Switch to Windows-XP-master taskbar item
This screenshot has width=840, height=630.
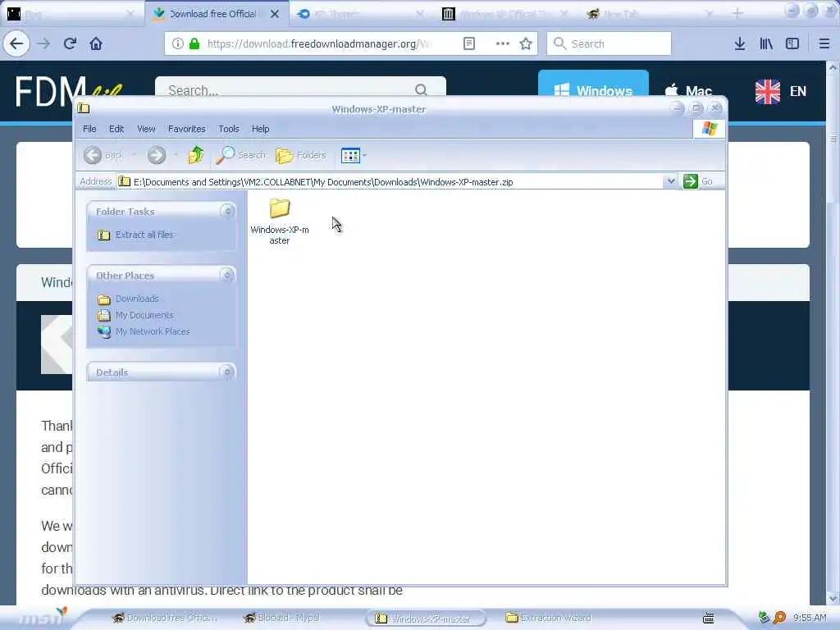[x=427, y=619]
